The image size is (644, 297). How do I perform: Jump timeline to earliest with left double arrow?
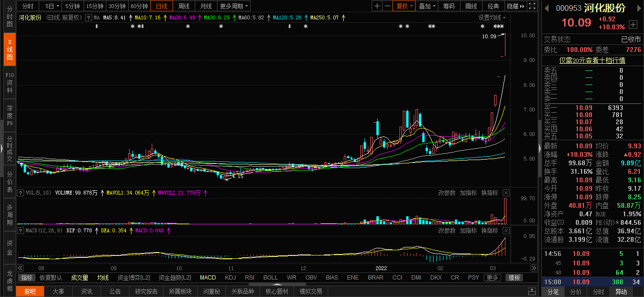pos(20,268)
